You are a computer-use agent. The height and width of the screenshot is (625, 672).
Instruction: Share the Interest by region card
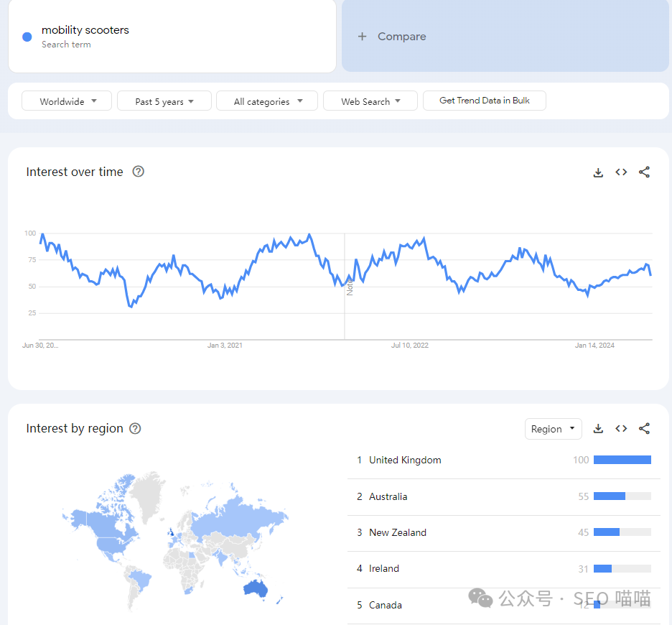[644, 429]
